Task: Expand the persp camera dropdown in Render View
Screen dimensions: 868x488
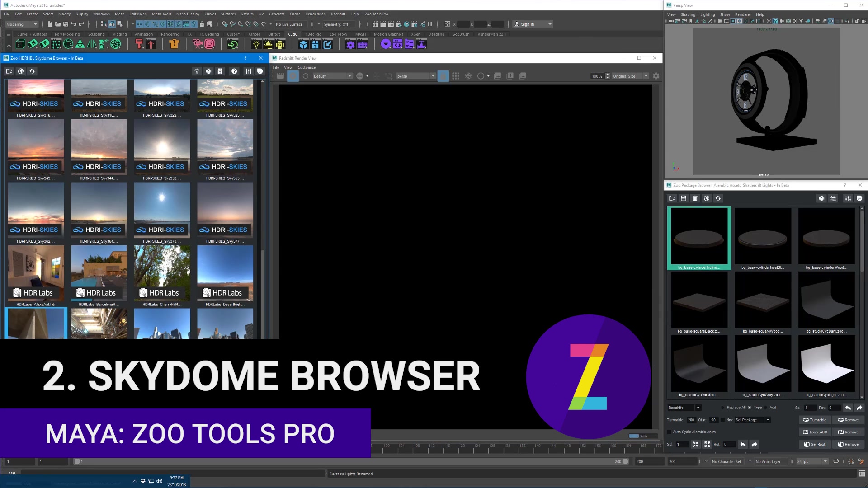Action: click(433, 76)
